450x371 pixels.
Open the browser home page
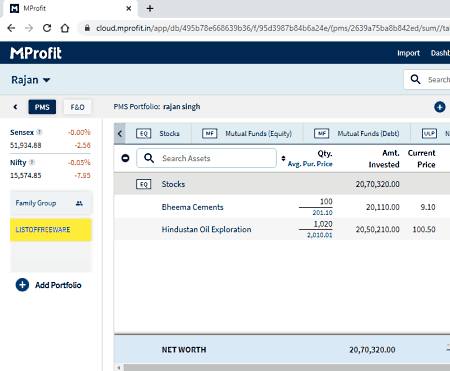coord(65,28)
